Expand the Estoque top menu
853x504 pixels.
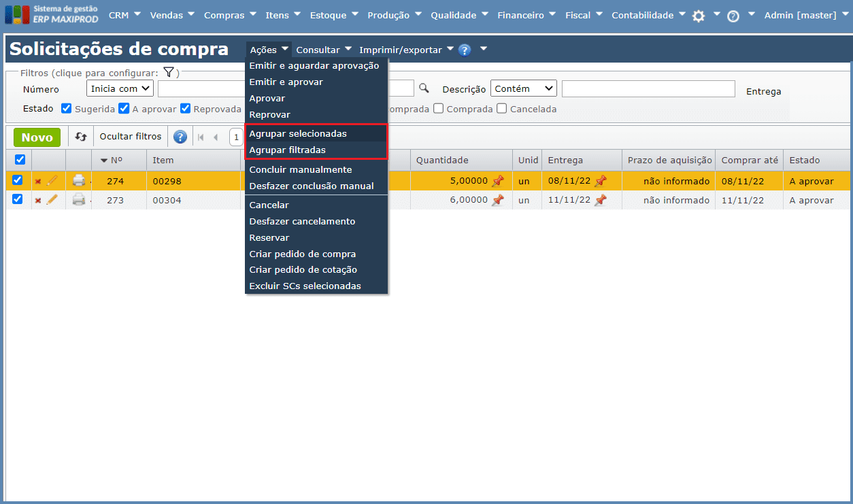[x=335, y=15]
